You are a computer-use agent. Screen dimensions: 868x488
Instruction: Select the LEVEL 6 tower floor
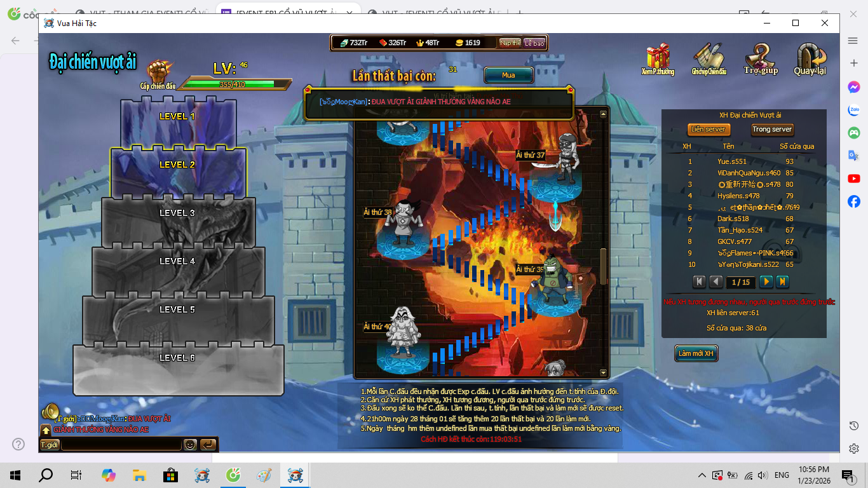pos(178,367)
